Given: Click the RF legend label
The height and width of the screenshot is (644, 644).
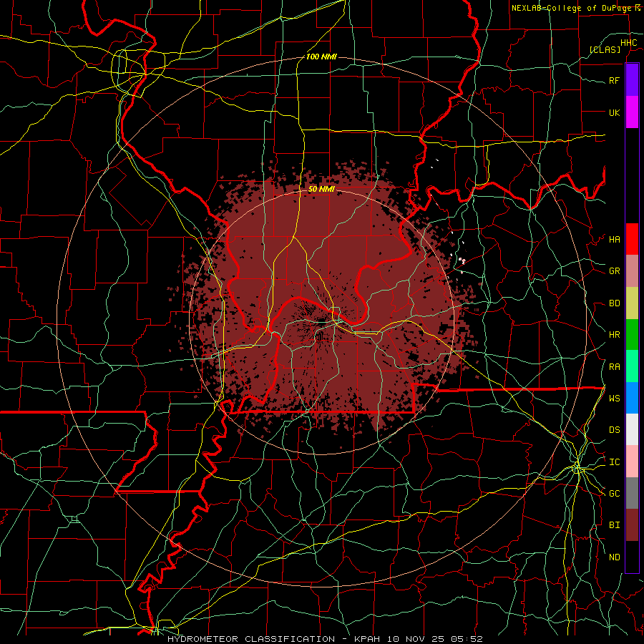Looking at the screenshot, I should (614, 81).
